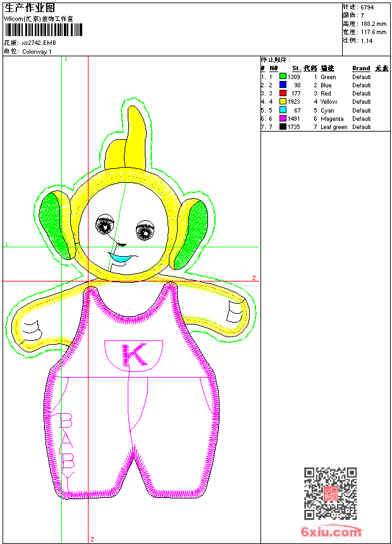The width and height of the screenshot is (392, 544).
Task: Click the height value 188.2 mm
Action: click(x=374, y=24)
